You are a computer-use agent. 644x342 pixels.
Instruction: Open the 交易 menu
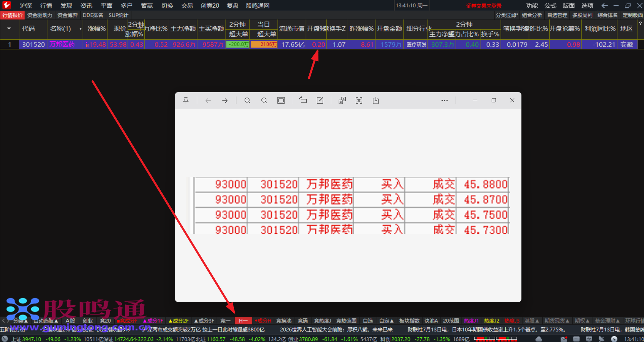[187, 5]
